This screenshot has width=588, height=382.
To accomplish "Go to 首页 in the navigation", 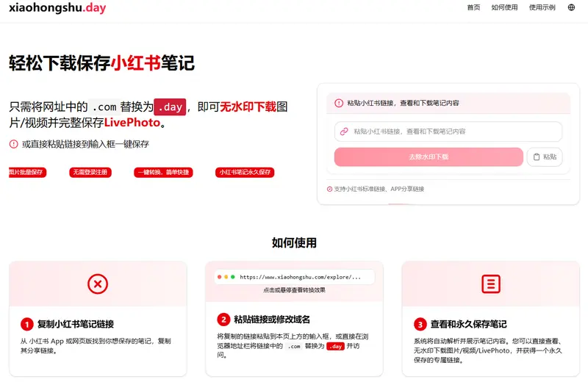I will coord(473,7).
